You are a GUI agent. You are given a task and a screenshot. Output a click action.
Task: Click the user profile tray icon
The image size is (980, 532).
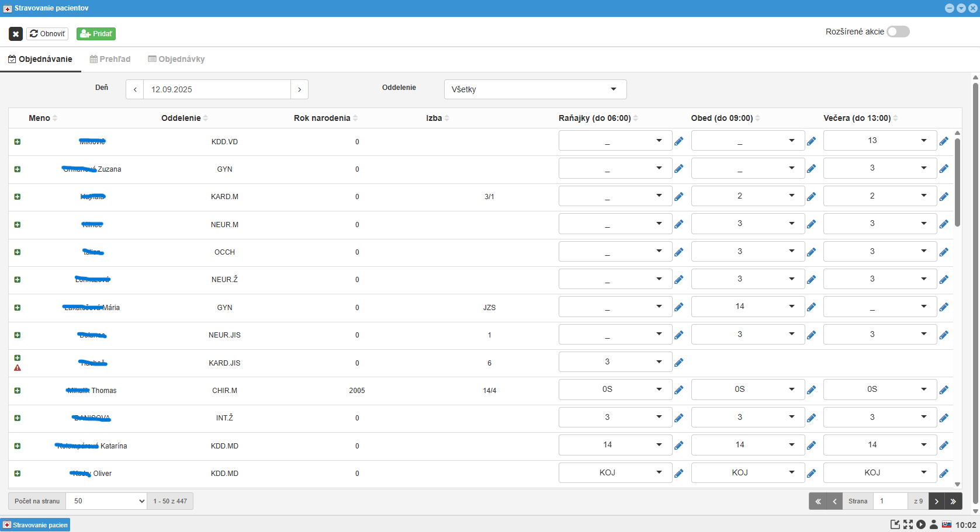pyautogui.click(x=934, y=524)
